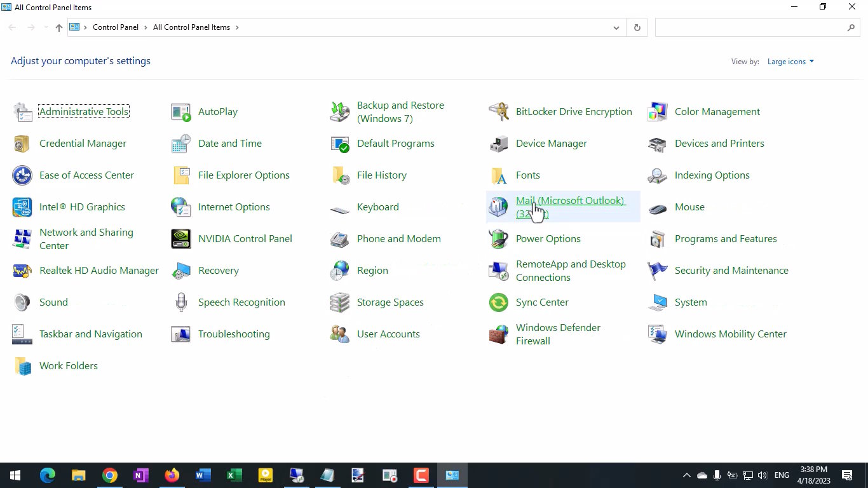This screenshot has height=488, width=868.
Task: Open the Devices and Printers icon
Action: pyautogui.click(x=658, y=144)
